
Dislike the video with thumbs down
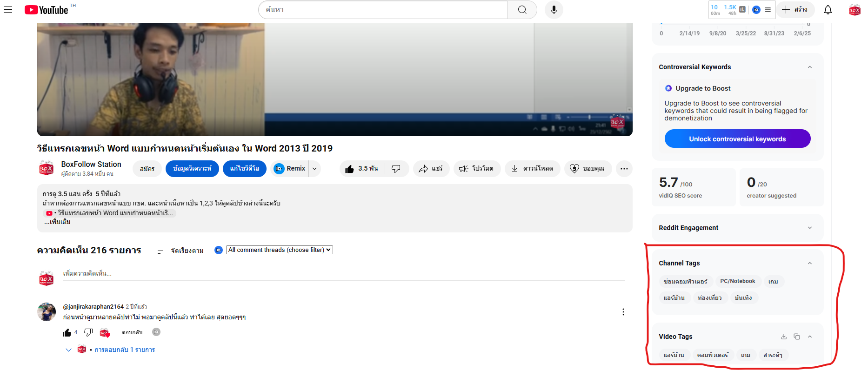pos(396,169)
